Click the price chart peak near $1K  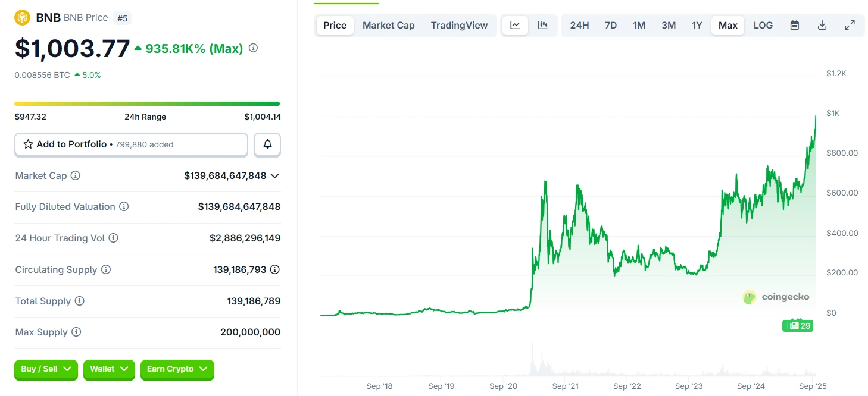(x=815, y=117)
